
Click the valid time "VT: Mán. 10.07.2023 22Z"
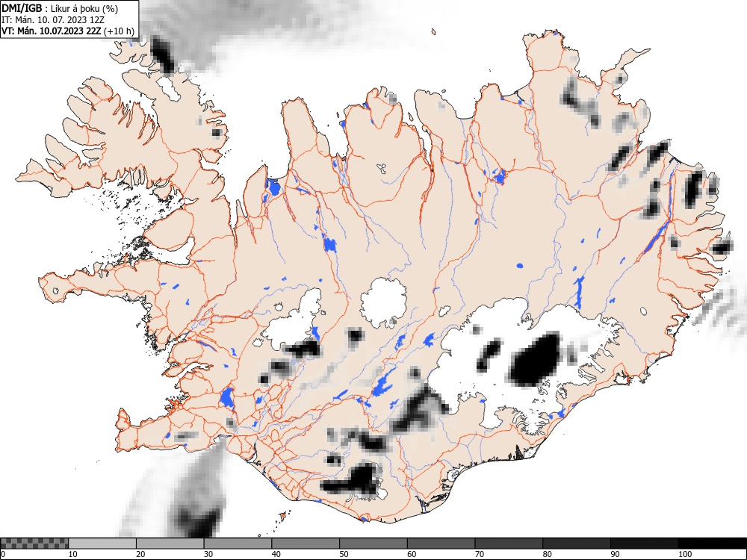click(52, 31)
